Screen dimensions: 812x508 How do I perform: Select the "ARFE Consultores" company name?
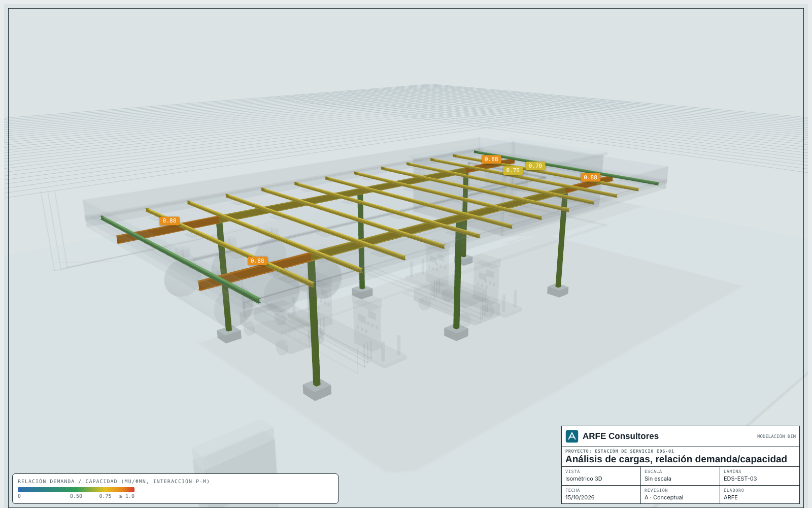[621, 436]
